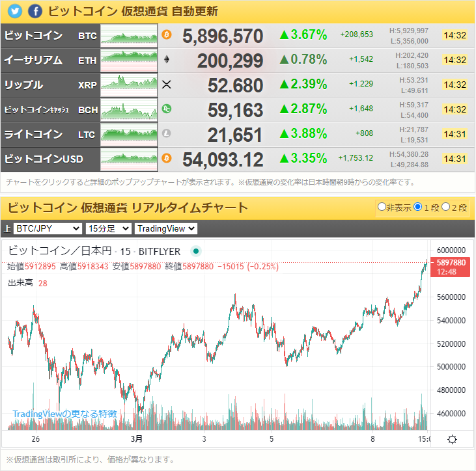Click the chart title ビットコイン／日本円

pyautogui.click(x=60, y=251)
